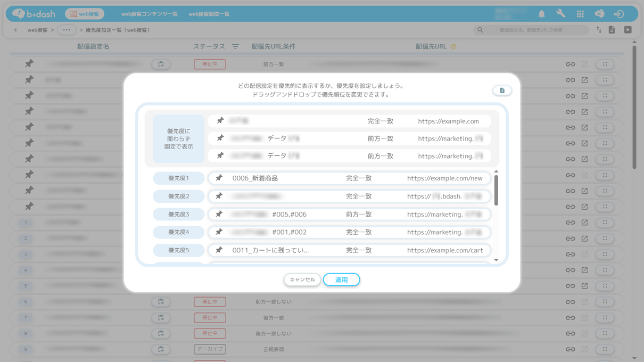644x362 pixels.
Task: Toggle pin on 0006_新着商品 row
Action: [219, 178]
